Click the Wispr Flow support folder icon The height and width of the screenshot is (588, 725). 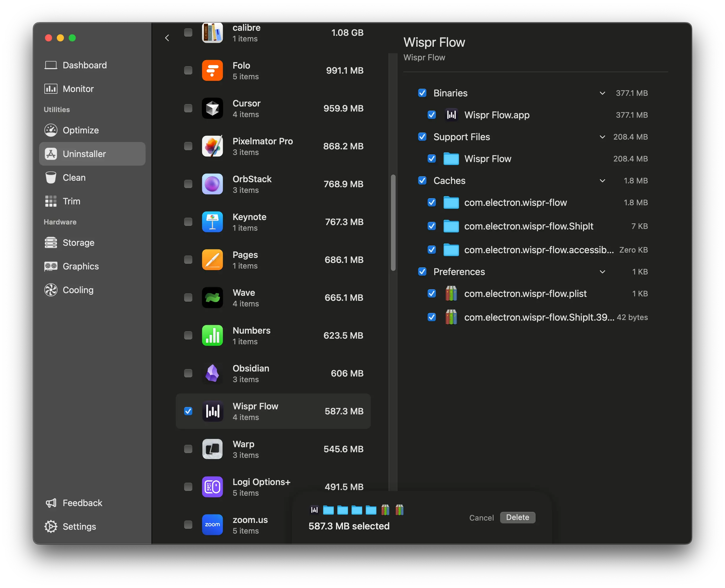tap(451, 159)
